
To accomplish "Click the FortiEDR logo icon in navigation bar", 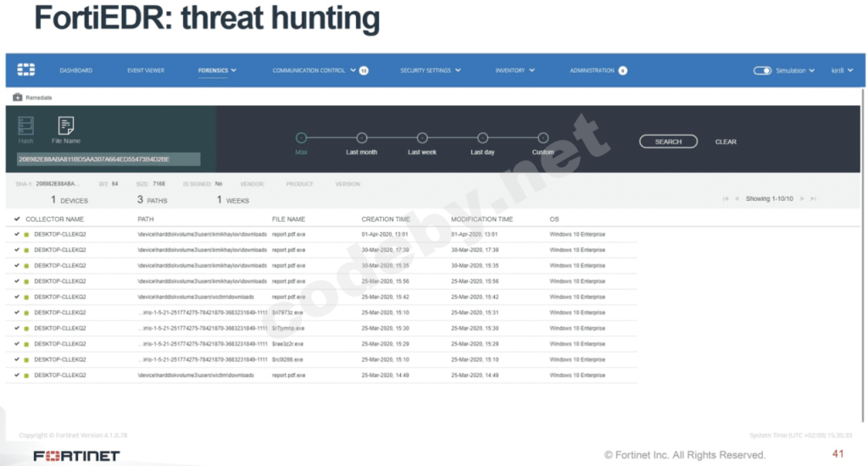I will point(25,69).
